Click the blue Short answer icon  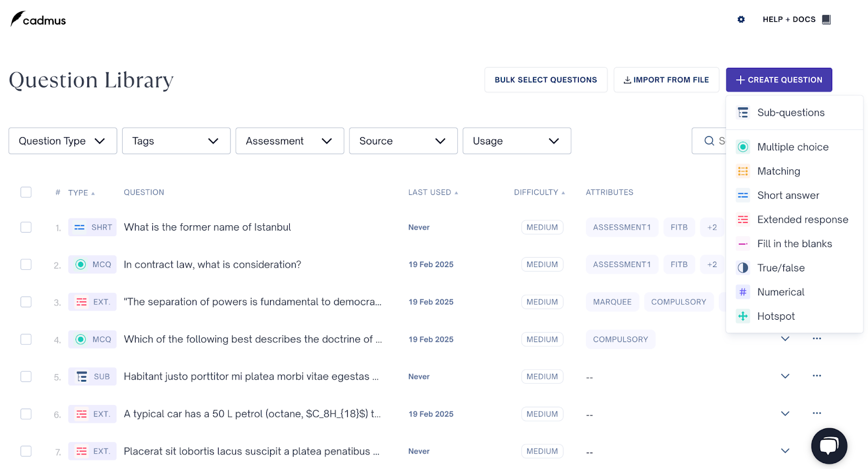coord(743,195)
